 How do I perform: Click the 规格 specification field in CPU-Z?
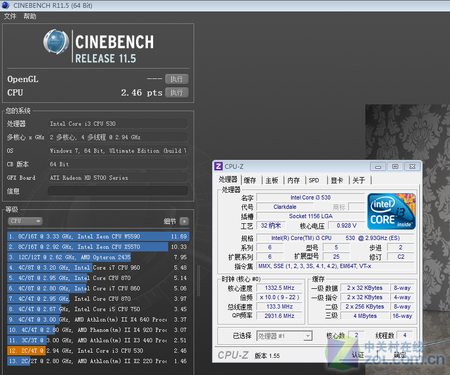(335, 238)
